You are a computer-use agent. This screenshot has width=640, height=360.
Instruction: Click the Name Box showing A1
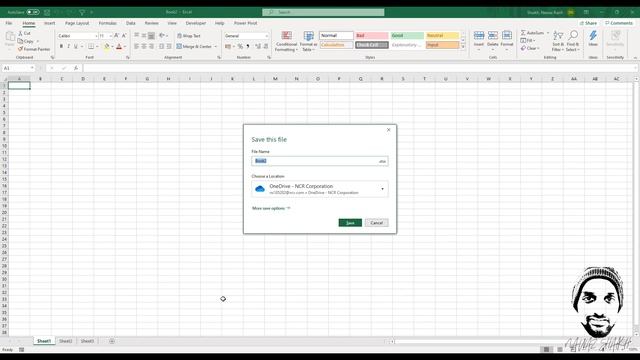[18, 68]
